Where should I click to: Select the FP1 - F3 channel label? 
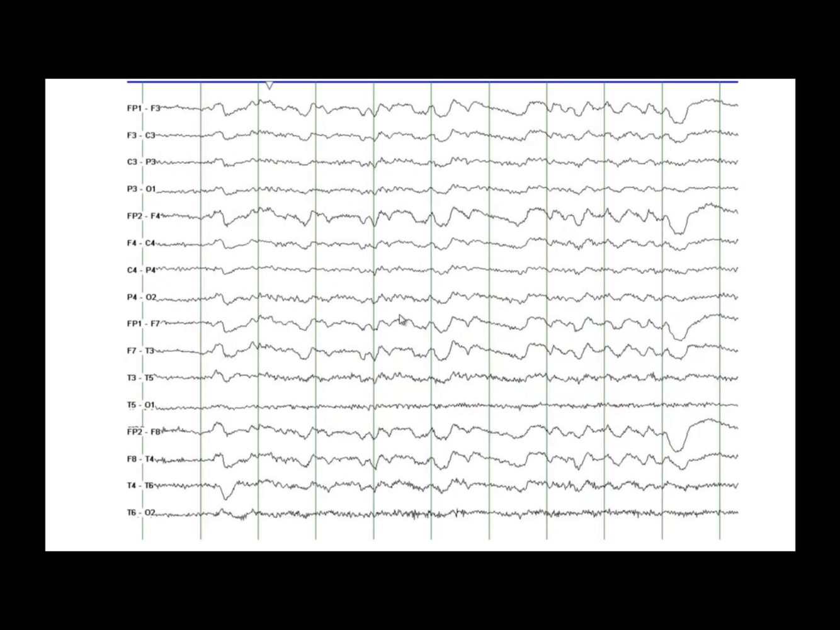point(144,108)
